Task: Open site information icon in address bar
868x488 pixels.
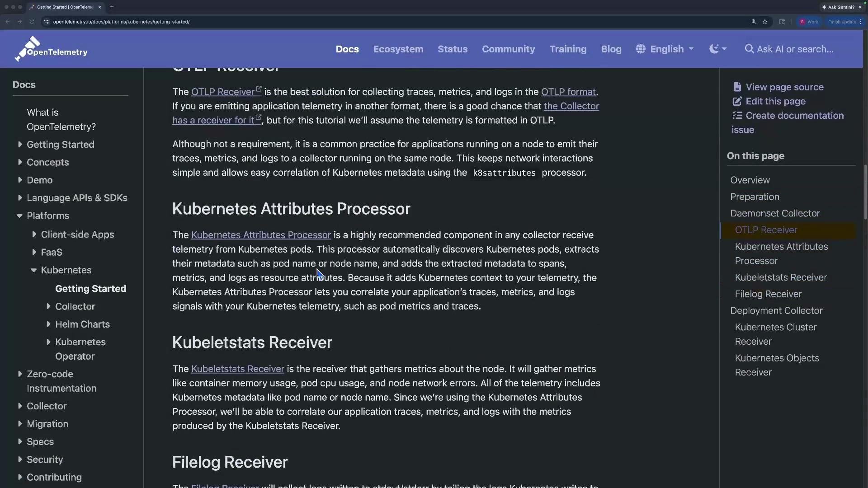Action: 46,22
